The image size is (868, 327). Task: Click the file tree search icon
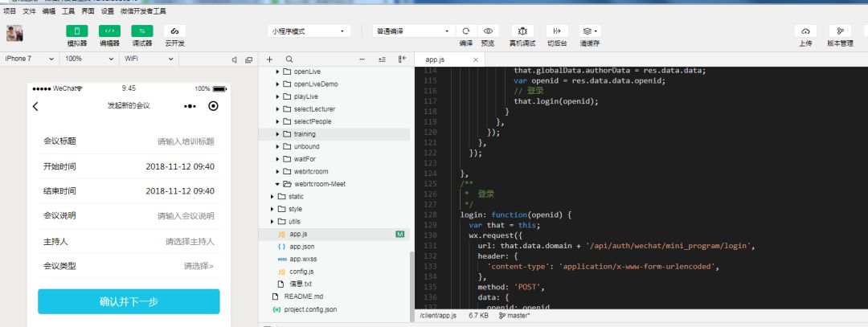point(289,59)
